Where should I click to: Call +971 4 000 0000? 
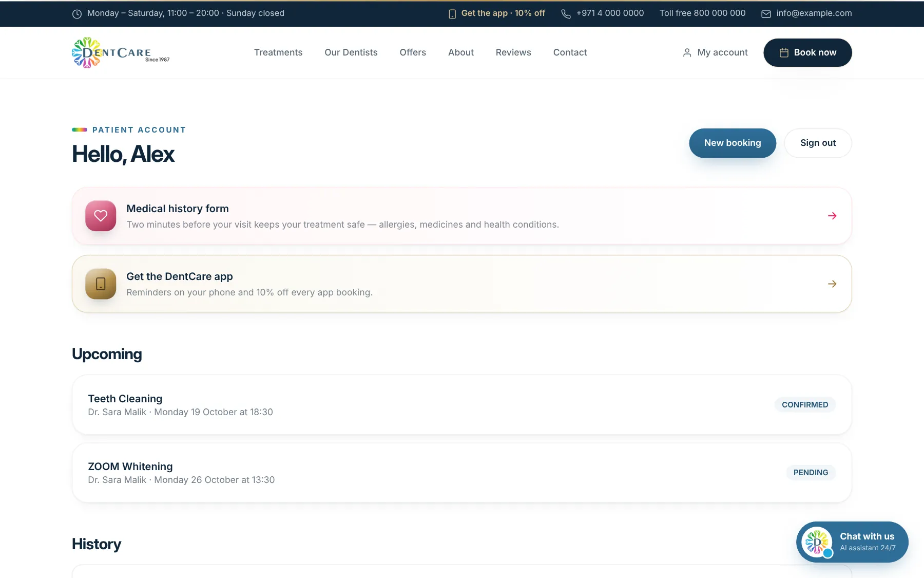[x=603, y=13]
